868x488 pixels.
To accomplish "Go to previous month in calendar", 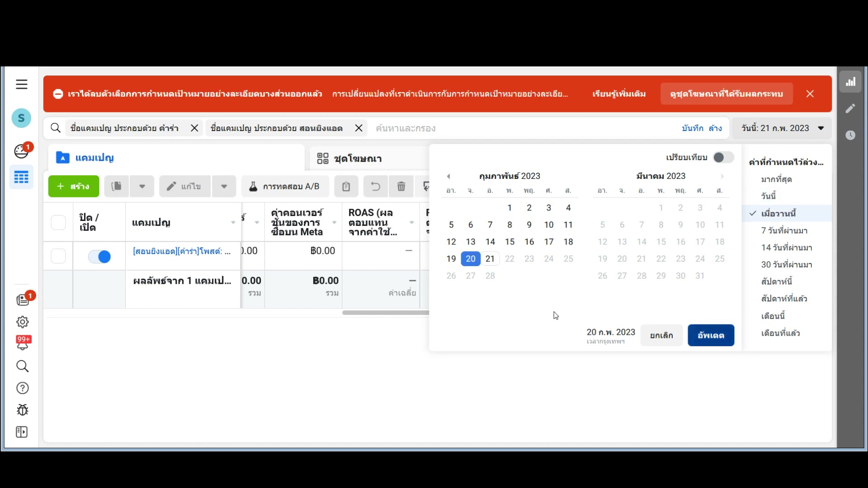I will pos(448,176).
